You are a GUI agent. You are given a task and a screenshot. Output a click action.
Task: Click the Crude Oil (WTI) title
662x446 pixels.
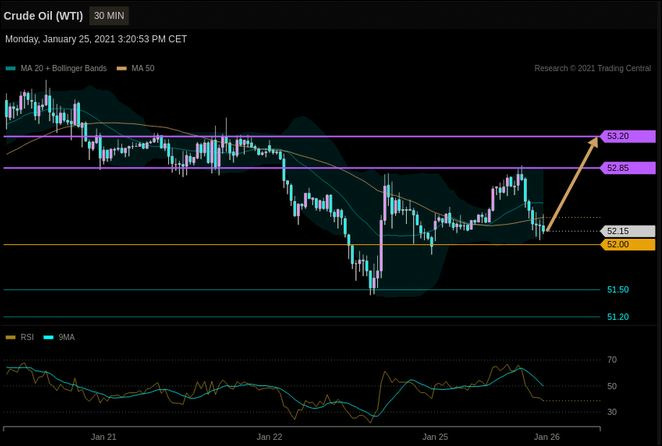tap(43, 16)
